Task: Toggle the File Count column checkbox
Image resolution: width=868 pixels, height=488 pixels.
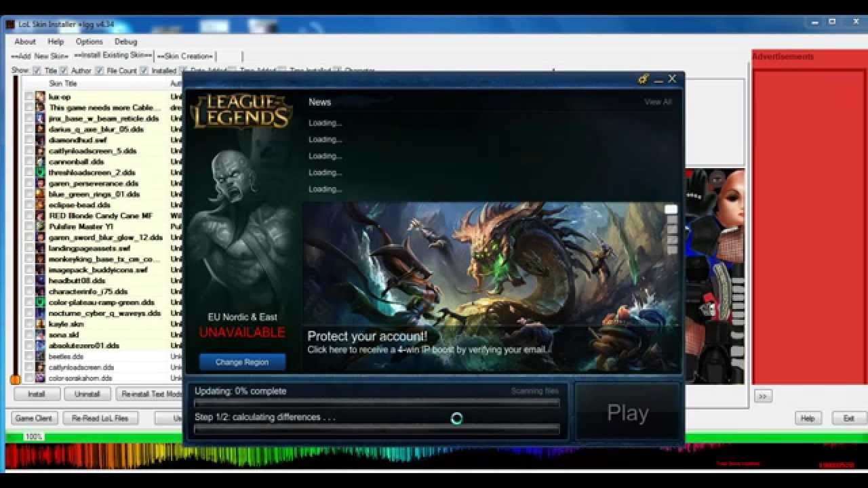Action: 99,70
